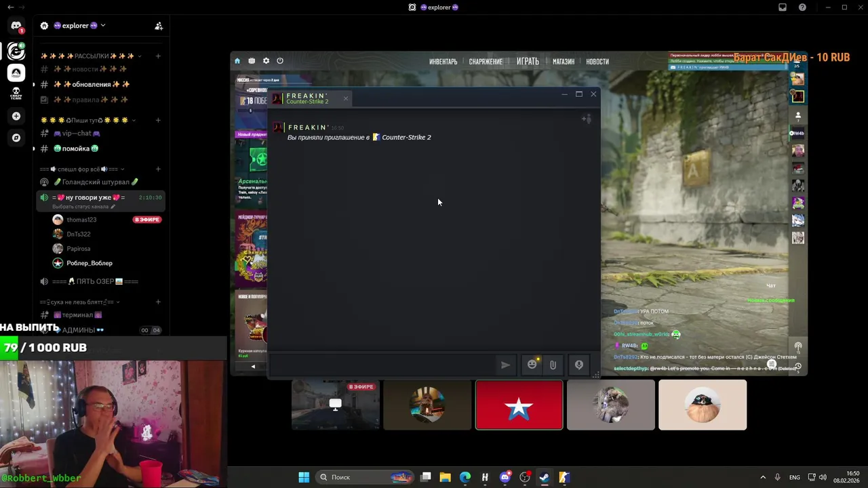Click the В ЭФИРЕ badge next to thomas123

(x=147, y=220)
